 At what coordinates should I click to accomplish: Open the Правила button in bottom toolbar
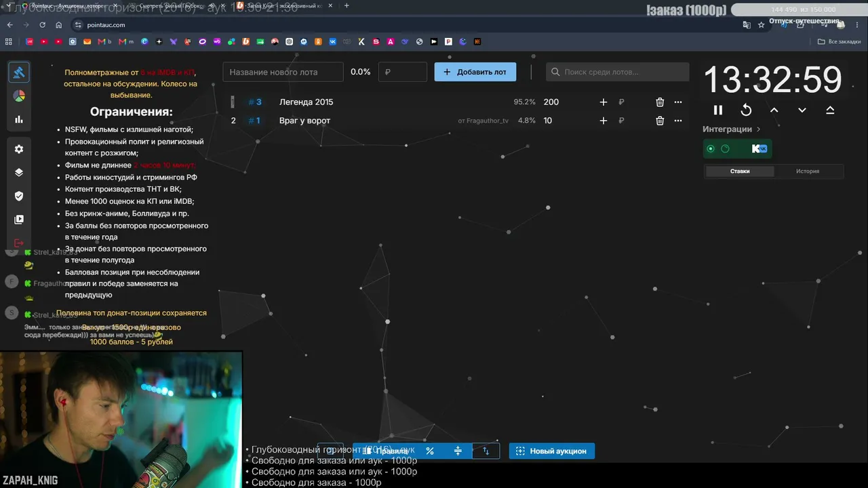click(x=386, y=451)
